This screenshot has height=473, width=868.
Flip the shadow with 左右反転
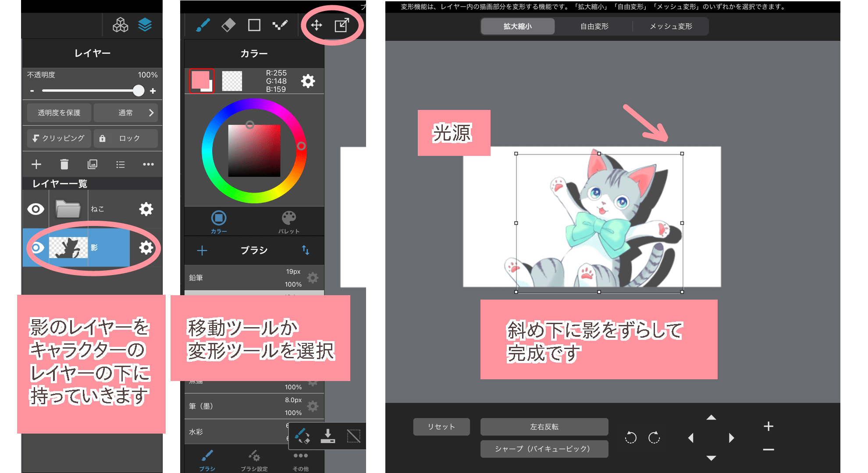pyautogui.click(x=544, y=426)
